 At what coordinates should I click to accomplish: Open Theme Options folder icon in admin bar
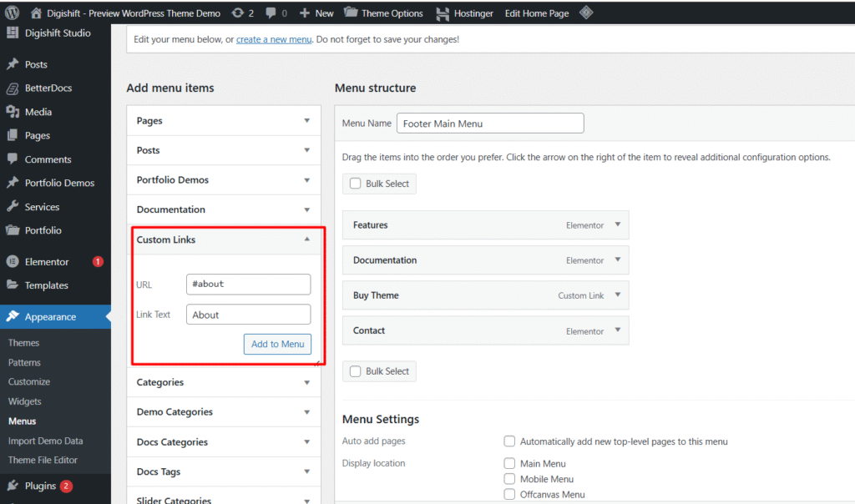point(351,13)
